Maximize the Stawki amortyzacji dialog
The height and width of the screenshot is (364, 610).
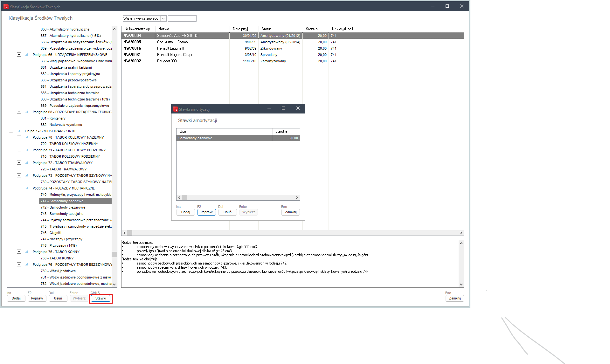point(283,108)
